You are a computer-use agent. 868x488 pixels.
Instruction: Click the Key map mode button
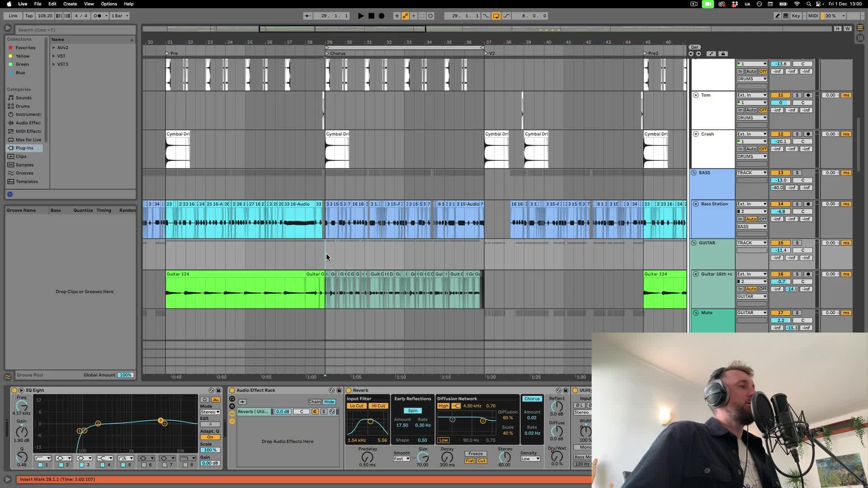pos(796,16)
